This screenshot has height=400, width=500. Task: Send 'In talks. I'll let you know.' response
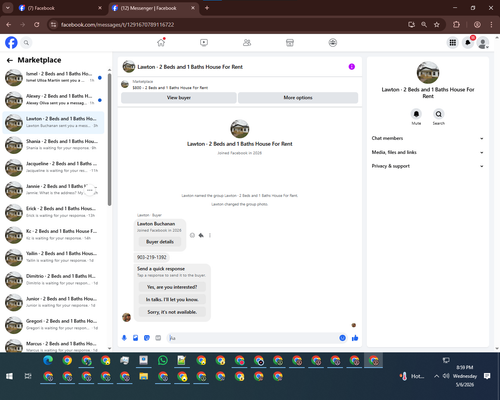point(172,299)
